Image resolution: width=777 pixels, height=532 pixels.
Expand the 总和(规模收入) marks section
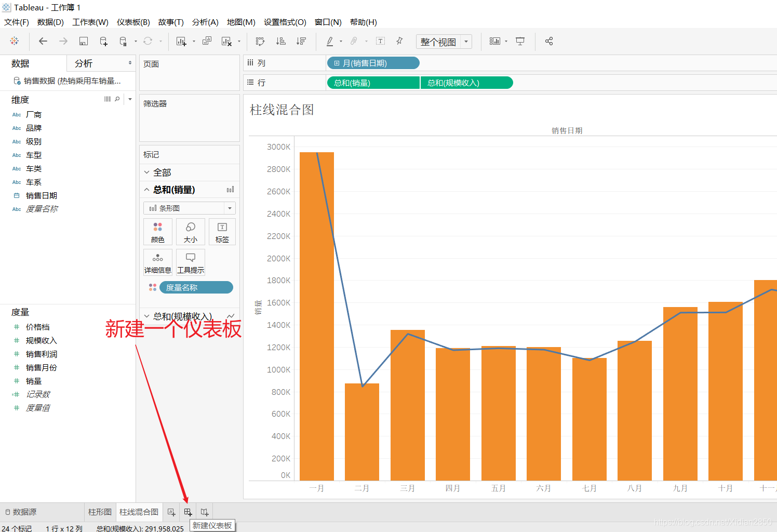pos(147,316)
